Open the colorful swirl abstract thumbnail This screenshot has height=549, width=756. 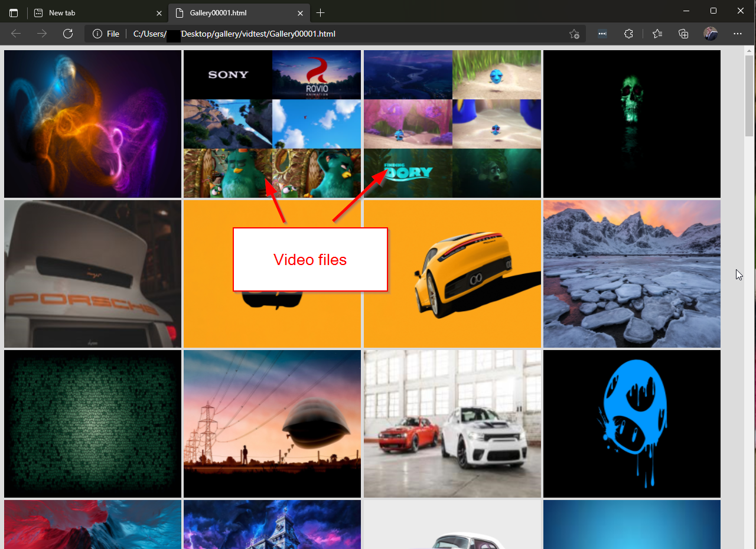[x=93, y=124]
